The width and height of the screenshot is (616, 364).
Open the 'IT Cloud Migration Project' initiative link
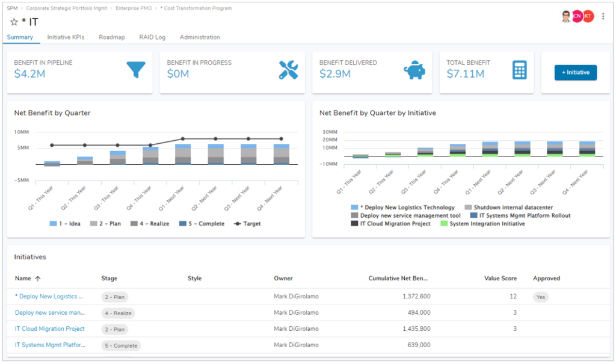click(50, 329)
